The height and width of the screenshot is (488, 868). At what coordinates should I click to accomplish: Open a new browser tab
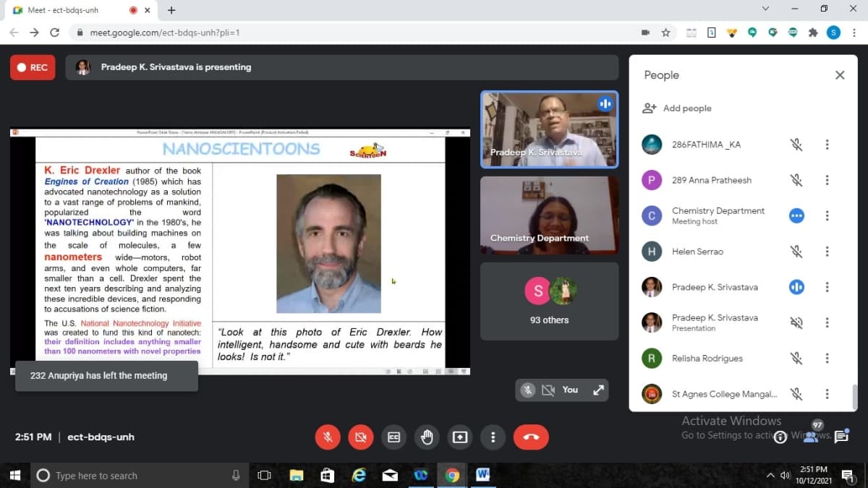pyautogui.click(x=171, y=10)
